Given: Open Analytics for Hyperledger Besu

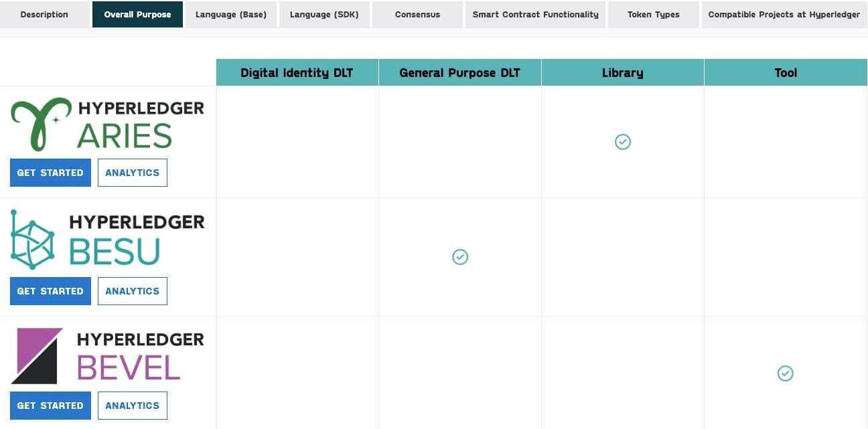Looking at the screenshot, I should tap(133, 291).
